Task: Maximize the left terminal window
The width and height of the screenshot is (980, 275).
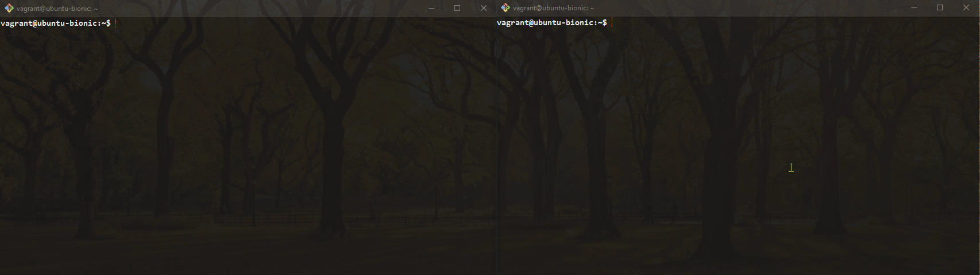Action: [457, 8]
